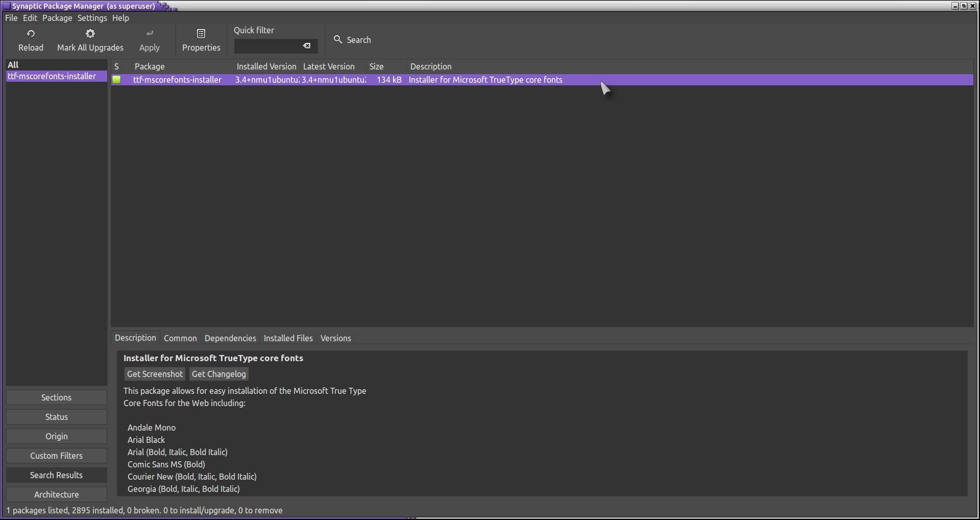Click the Comic Sans MS (Bold) line
The width and height of the screenshot is (980, 520).
tap(166, 464)
